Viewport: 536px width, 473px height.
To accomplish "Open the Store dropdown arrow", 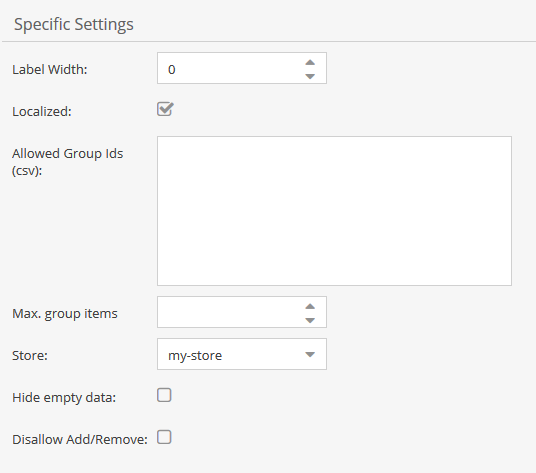I will (x=310, y=354).
